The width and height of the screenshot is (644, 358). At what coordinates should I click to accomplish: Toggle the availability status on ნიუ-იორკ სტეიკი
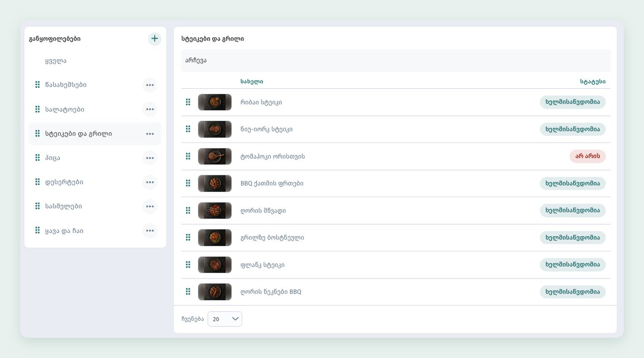573,129
